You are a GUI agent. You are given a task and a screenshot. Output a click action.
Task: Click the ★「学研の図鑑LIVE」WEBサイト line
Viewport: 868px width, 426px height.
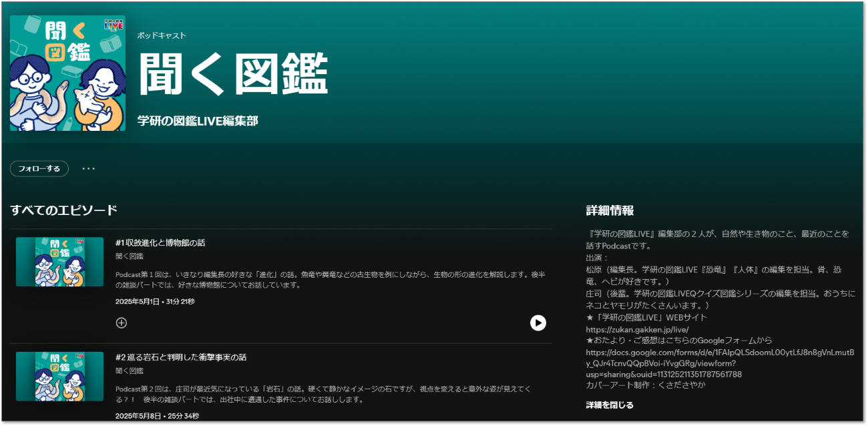pyautogui.click(x=646, y=317)
